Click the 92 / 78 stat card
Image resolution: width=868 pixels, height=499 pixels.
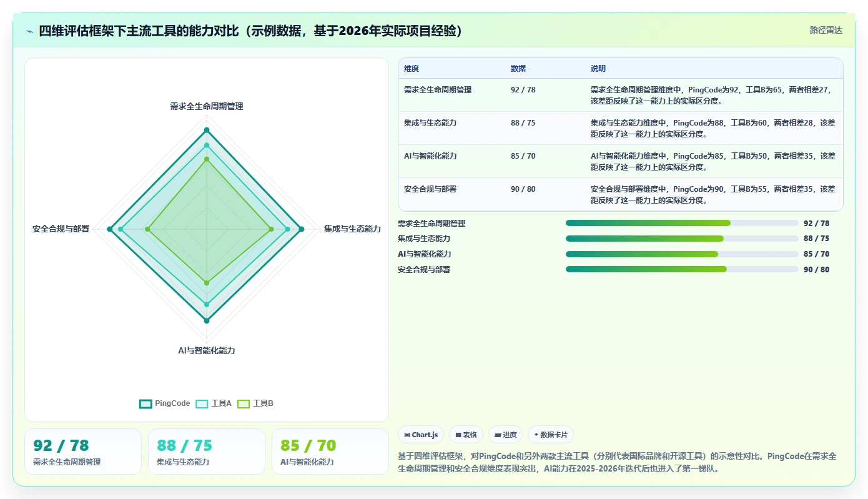tap(83, 452)
